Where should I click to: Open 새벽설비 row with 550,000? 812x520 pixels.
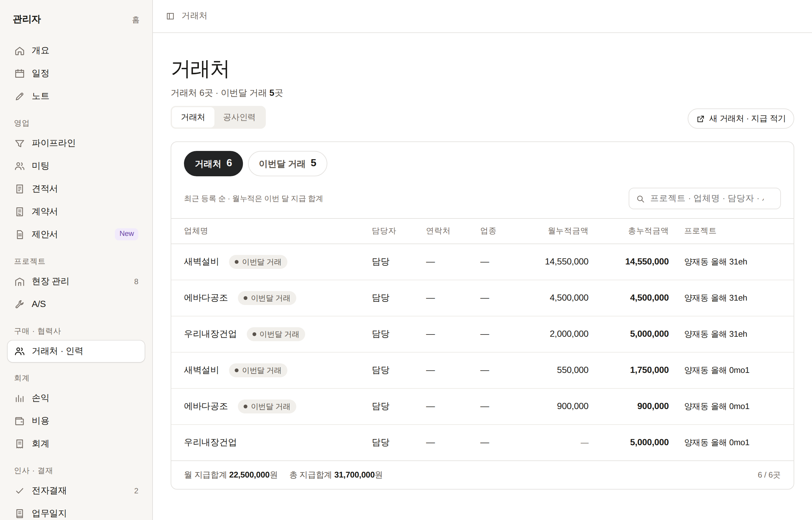pyautogui.click(x=482, y=370)
